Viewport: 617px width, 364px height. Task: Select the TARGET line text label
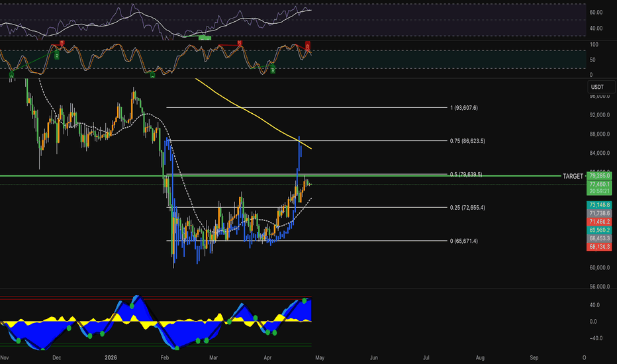tap(573, 176)
